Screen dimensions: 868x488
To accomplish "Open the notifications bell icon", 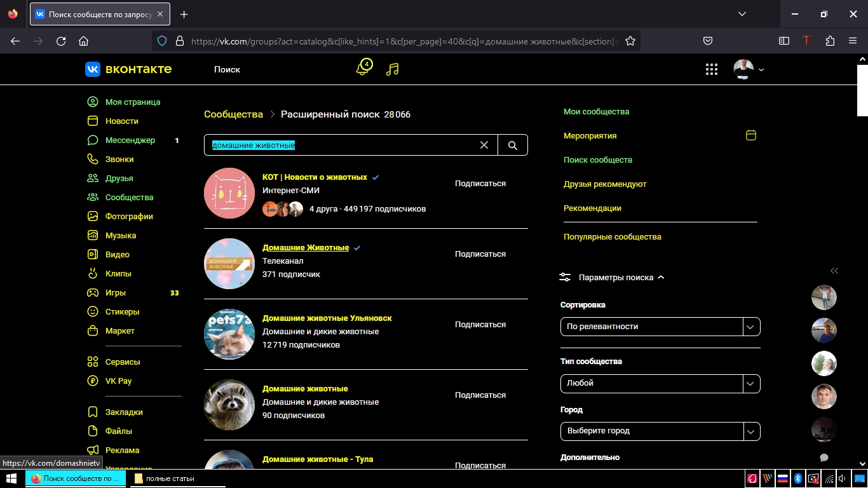I will pos(363,68).
